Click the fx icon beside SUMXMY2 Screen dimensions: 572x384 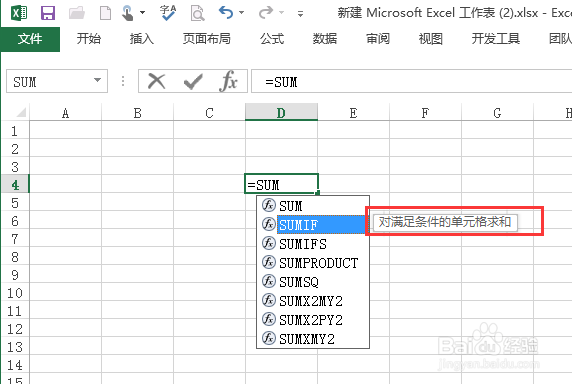click(269, 338)
